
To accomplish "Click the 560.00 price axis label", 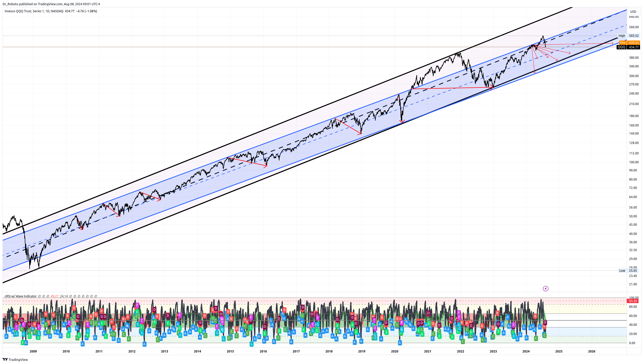I will point(634,27).
